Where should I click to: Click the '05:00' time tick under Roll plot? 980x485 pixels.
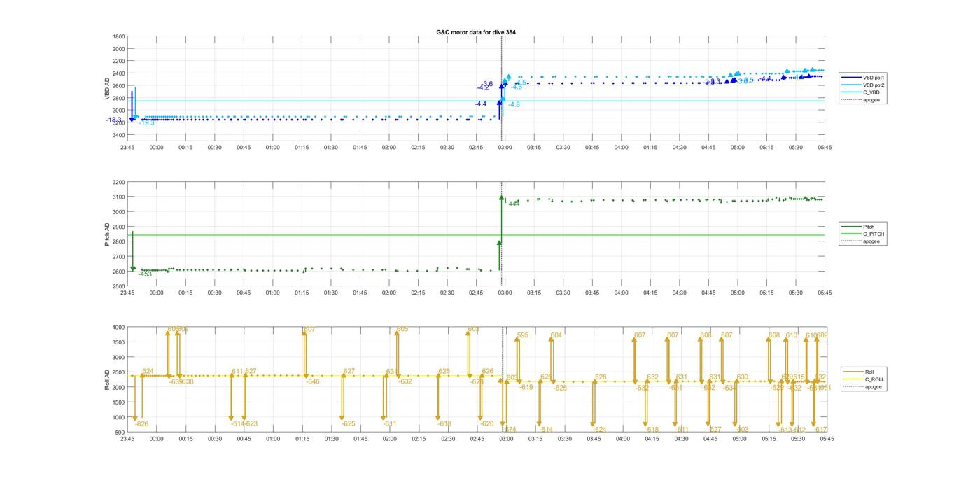[739, 439]
